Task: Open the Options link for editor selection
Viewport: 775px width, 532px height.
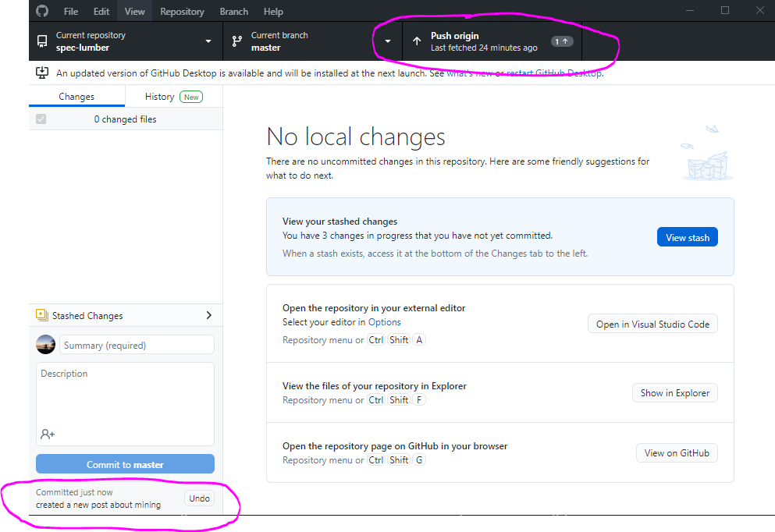Action: click(x=384, y=322)
